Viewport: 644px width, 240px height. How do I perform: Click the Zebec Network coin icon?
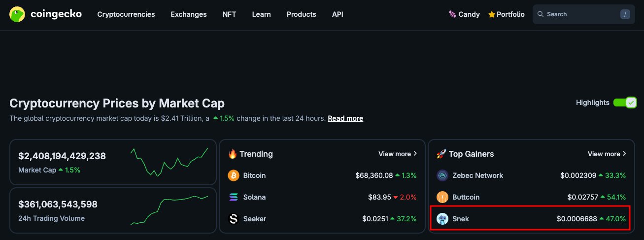pyautogui.click(x=442, y=175)
